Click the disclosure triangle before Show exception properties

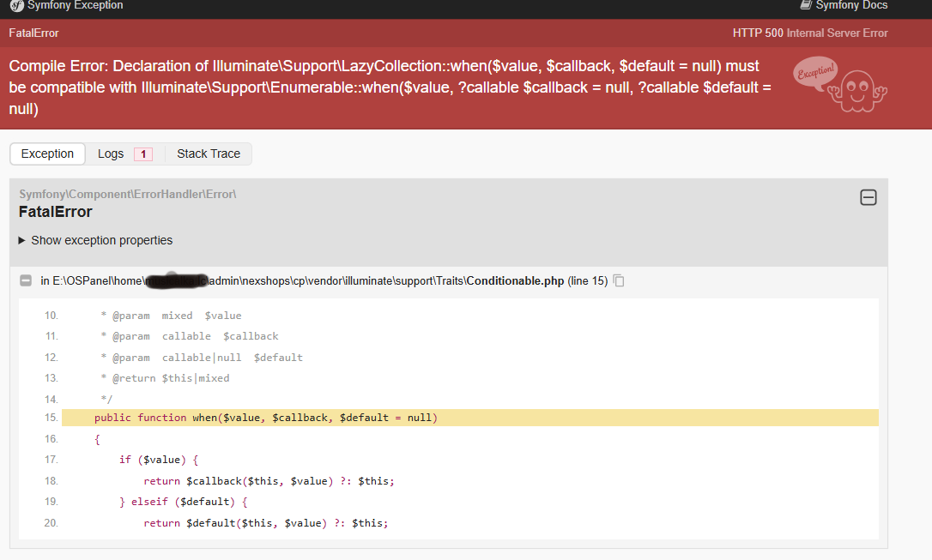[x=22, y=240]
